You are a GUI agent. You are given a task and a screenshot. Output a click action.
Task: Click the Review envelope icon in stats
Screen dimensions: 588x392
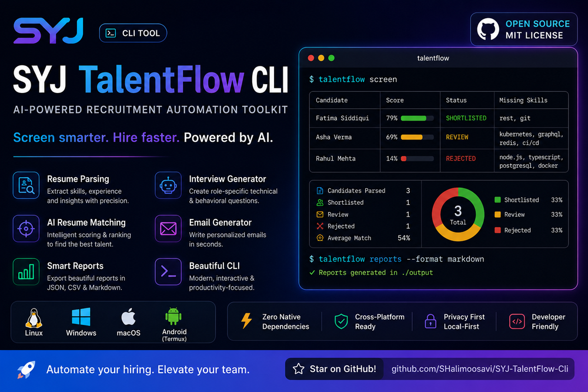click(320, 214)
